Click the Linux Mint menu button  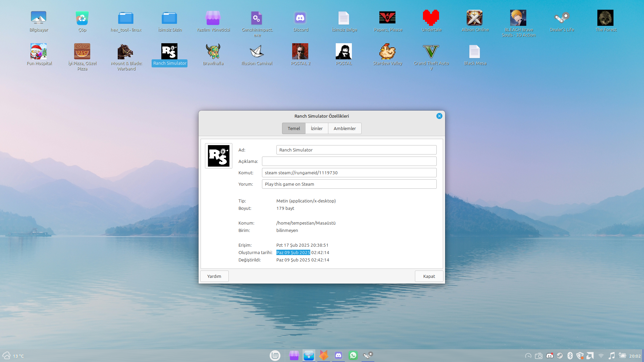coord(275,355)
